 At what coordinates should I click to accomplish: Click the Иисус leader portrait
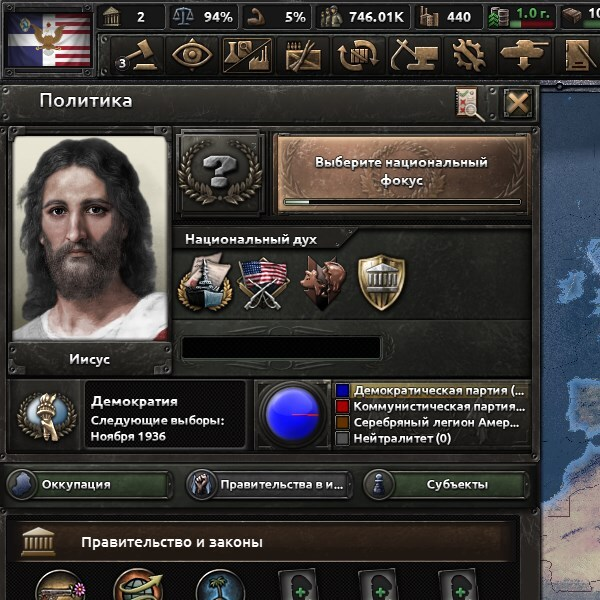tap(90, 238)
